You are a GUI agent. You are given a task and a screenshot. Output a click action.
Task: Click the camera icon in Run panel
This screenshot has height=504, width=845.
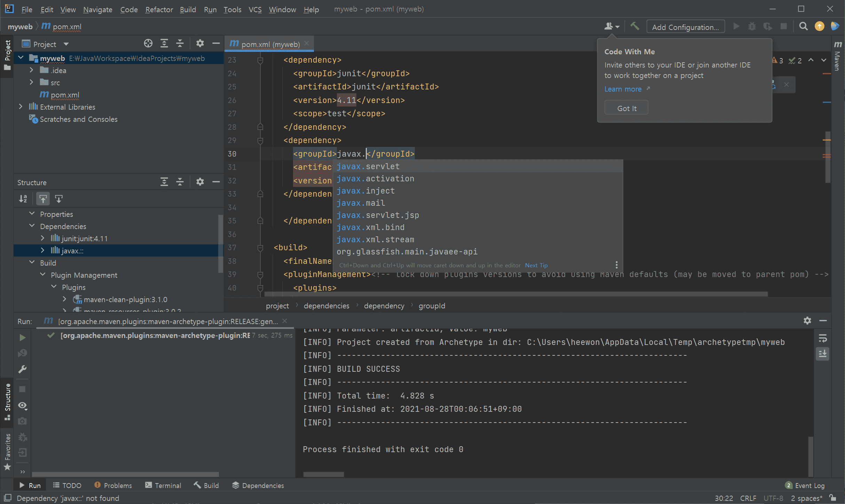pos(22,421)
